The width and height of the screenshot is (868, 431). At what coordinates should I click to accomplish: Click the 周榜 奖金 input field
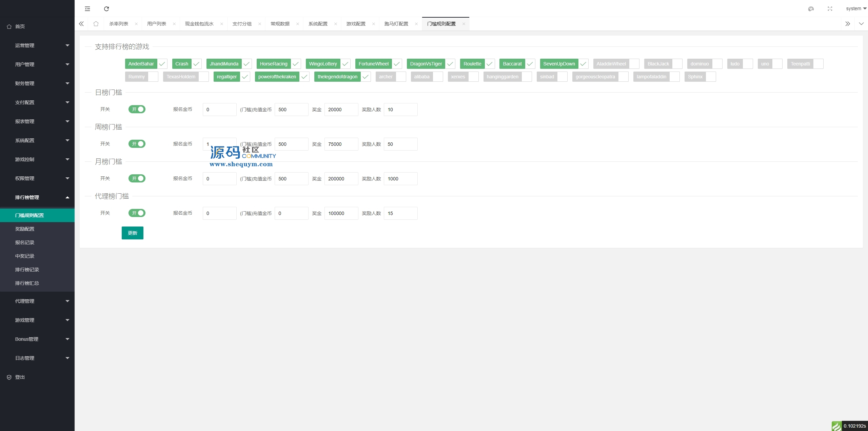pos(341,144)
